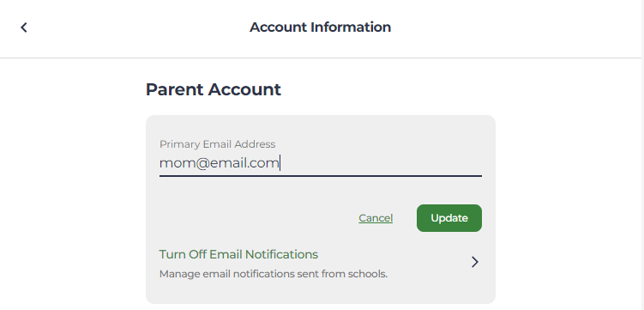Cancel the email address edit

376,218
